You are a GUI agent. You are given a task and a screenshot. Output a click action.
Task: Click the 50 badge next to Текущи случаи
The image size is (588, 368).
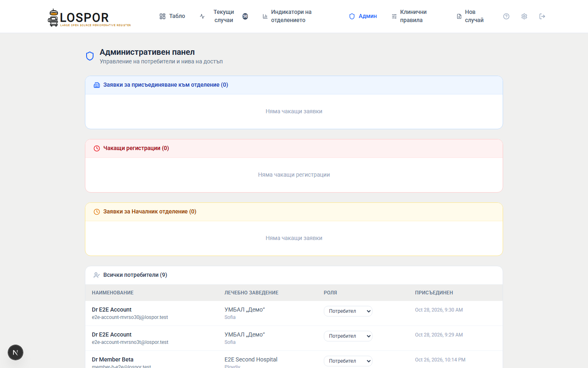[x=245, y=16]
